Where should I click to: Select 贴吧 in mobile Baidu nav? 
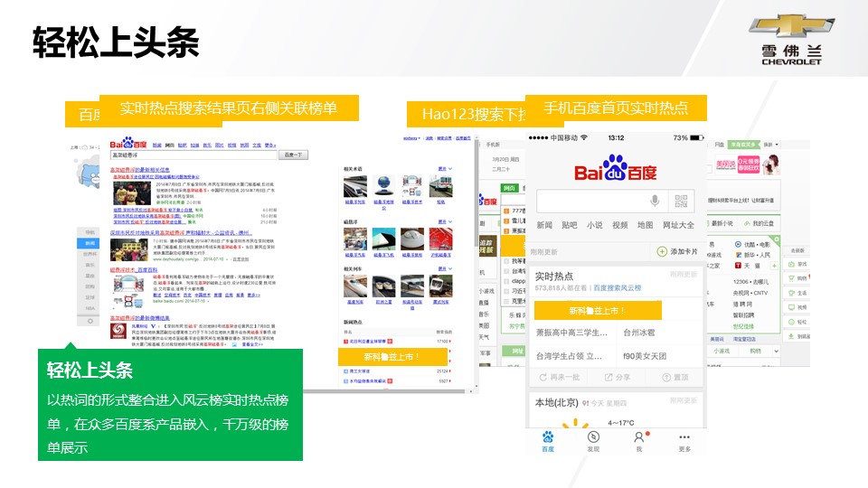coord(569,225)
